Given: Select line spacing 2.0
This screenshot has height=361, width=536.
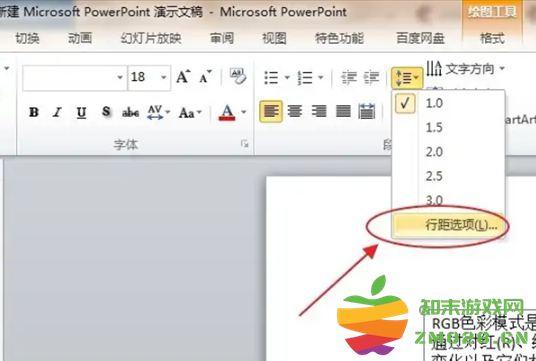Looking at the screenshot, I should point(448,152).
